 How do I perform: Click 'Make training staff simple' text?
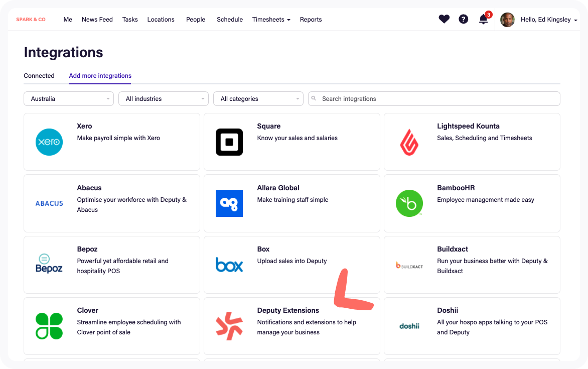pyautogui.click(x=292, y=200)
